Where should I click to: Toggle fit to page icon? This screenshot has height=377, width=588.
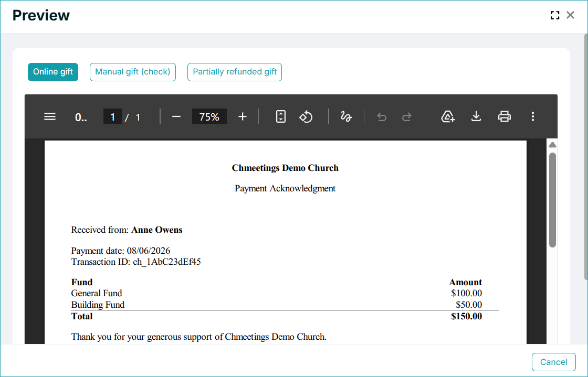click(281, 117)
